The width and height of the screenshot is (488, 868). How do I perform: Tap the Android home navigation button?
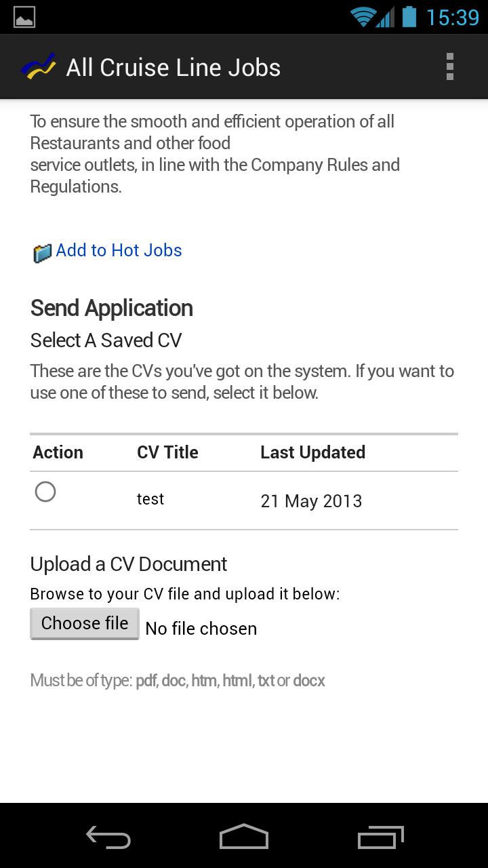244,837
